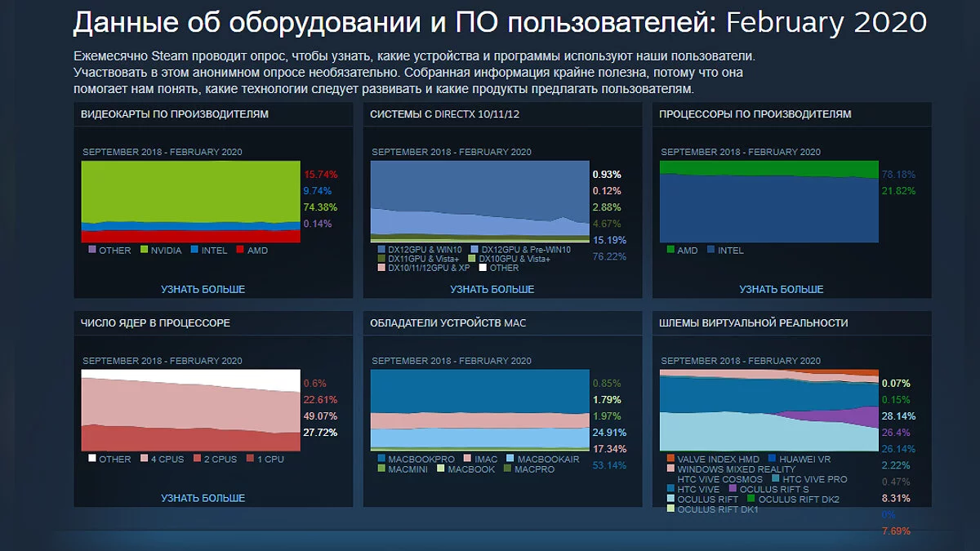Open УЗНАТЬ БОЛЬШЕ under Видеокарты по производителям
This screenshot has width=980, height=551.
pos(203,289)
